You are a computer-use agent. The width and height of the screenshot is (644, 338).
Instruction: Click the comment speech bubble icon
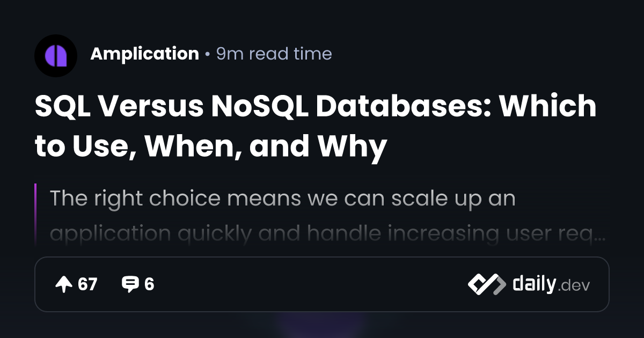130,284
